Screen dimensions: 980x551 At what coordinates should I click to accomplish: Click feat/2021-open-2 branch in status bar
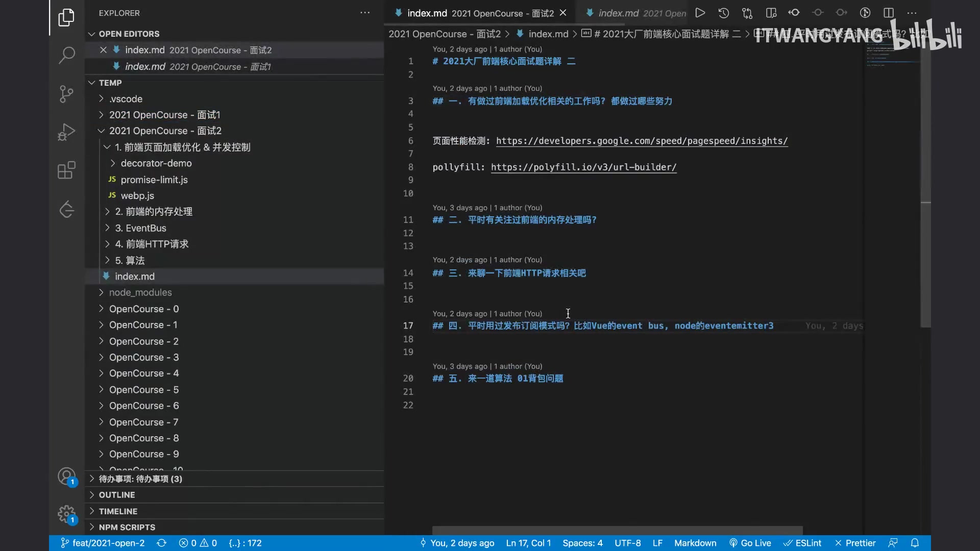click(x=103, y=543)
